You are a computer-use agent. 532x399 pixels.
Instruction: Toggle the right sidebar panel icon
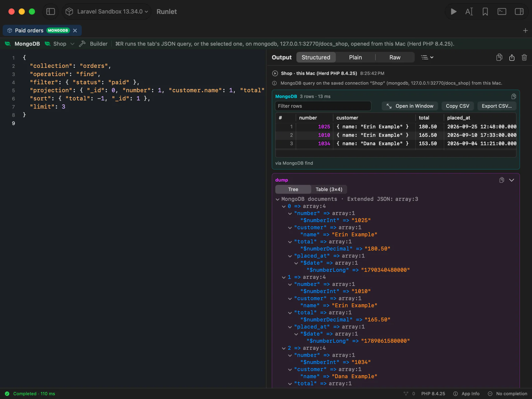(519, 12)
